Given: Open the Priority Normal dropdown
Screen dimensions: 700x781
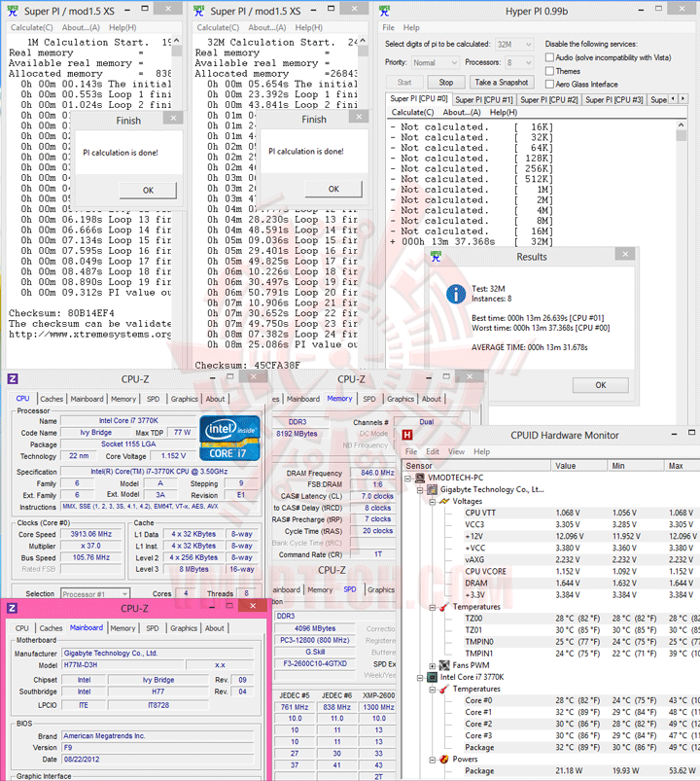Looking at the screenshot, I should pos(435,63).
